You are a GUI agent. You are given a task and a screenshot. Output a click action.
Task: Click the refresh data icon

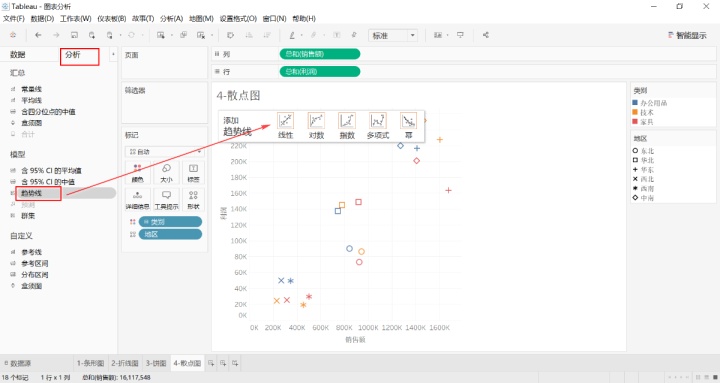point(131,35)
